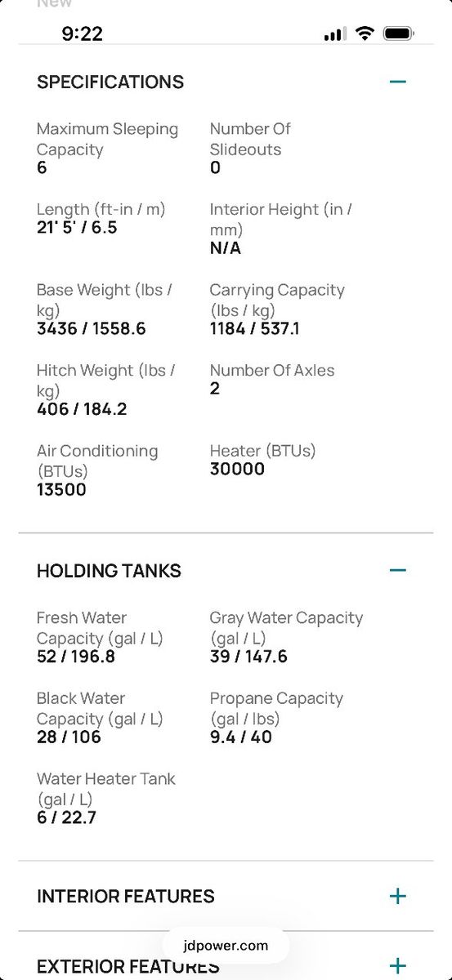
Task: Tap the Air Conditioning value 13500
Action: point(61,490)
